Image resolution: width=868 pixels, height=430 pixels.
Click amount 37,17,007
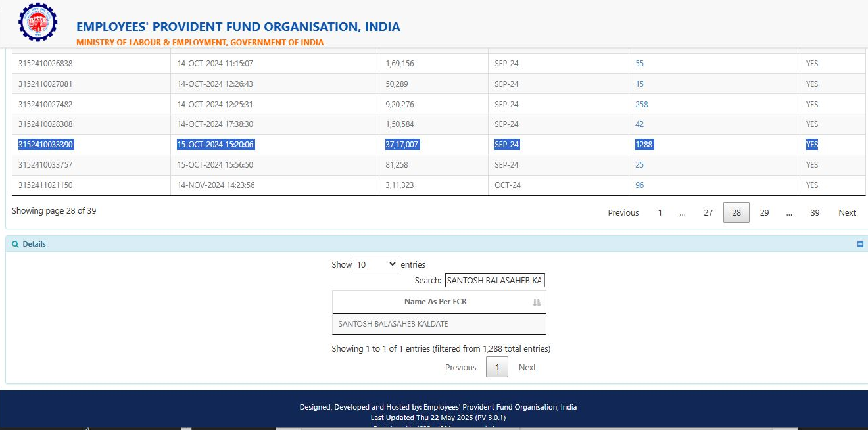pyautogui.click(x=402, y=145)
